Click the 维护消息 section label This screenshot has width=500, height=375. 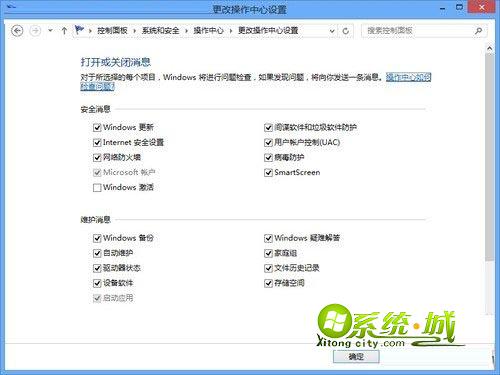[96, 220]
